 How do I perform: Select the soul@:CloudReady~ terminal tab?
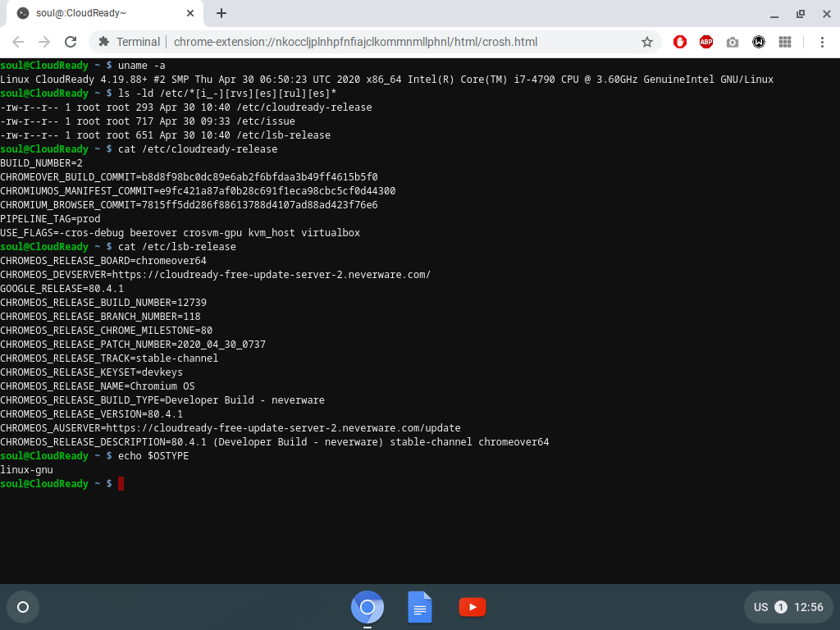[105, 13]
